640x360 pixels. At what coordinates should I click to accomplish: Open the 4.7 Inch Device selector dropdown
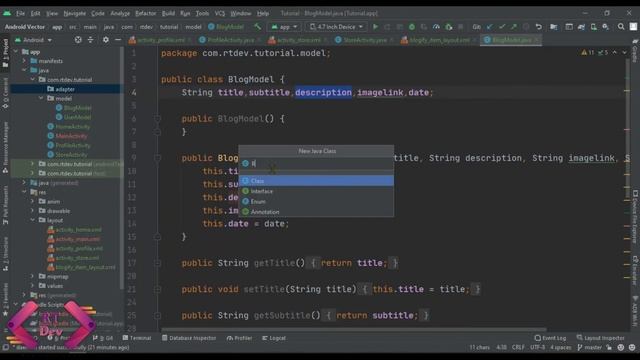[336, 27]
